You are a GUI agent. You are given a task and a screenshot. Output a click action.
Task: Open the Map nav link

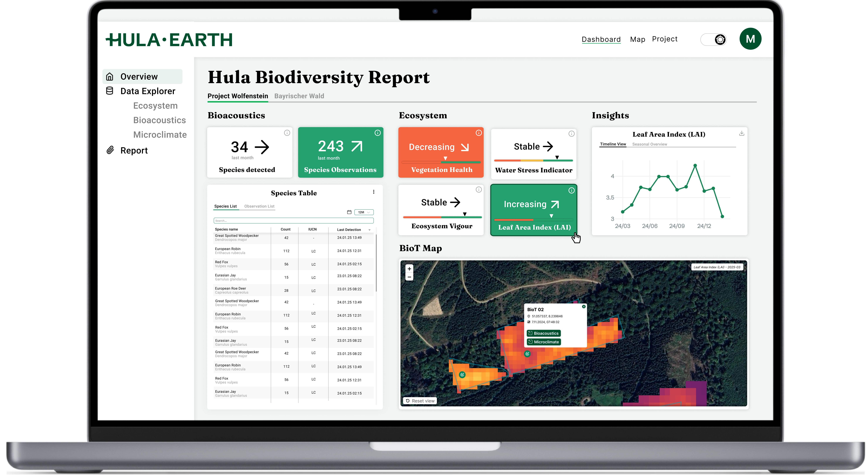(637, 39)
